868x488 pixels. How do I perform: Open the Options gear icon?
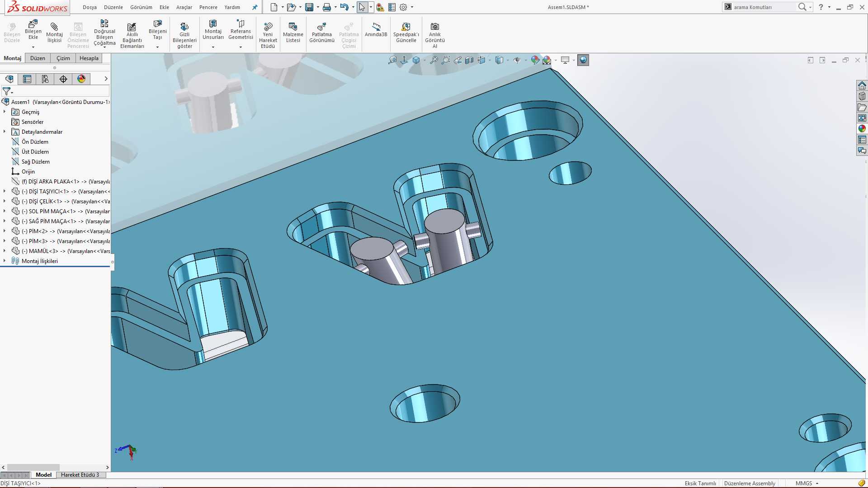tap(403, 7)
